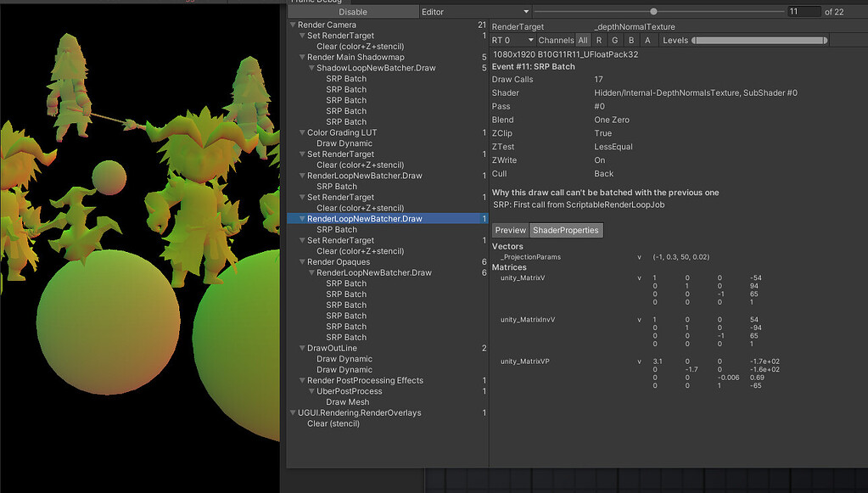Select the UberPostProcess event
Screen dimensions: 868x493
pos(349,391)
